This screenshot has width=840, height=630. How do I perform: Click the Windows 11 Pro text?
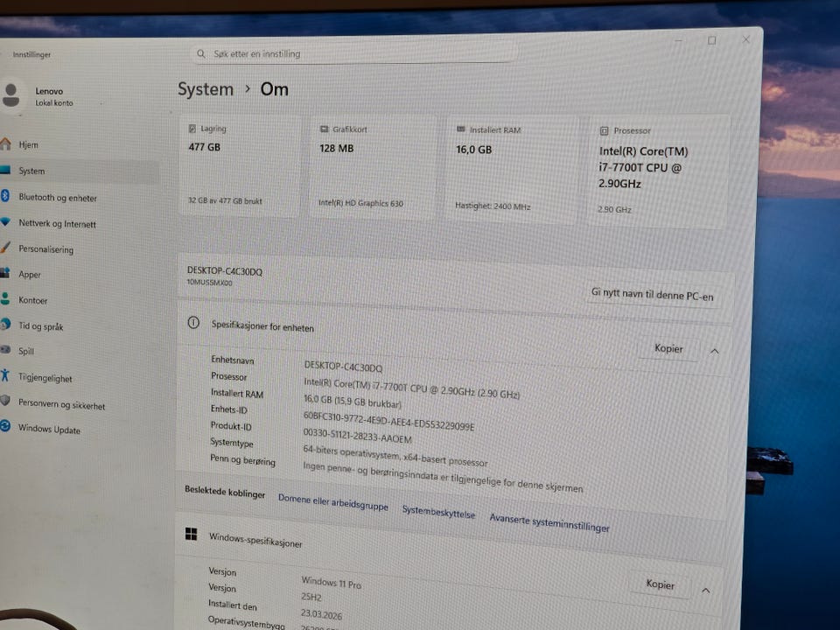(x=332, y=583)
